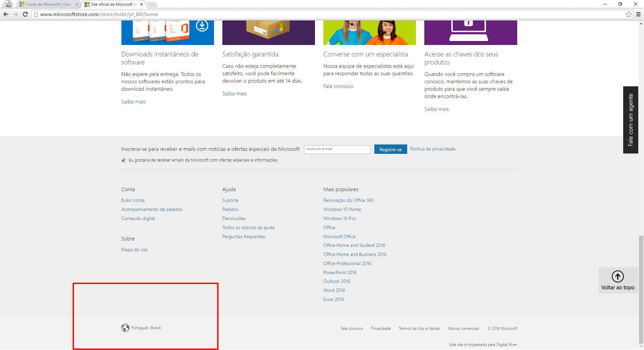
Task: Focus the Insira um e-mail field
Action: (337, 149)
